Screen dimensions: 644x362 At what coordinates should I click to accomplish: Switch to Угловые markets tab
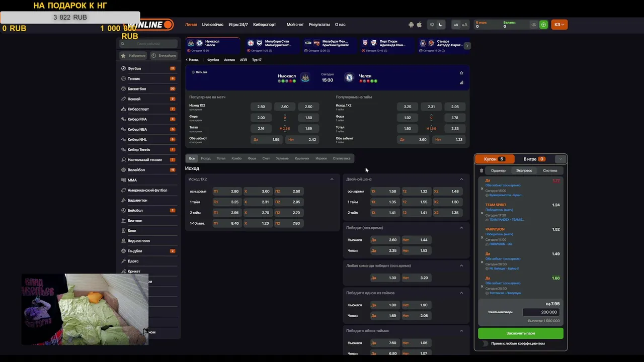pos(282,158)
